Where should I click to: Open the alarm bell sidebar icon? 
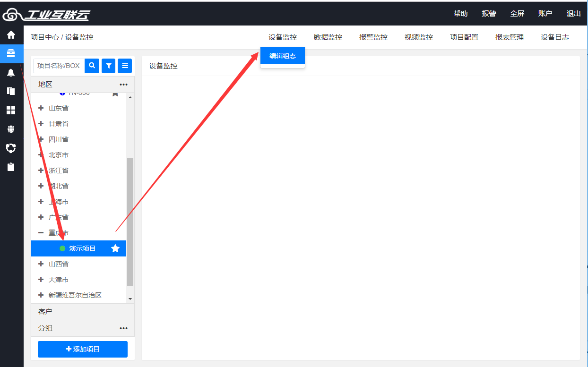click(x=11, y=72)
